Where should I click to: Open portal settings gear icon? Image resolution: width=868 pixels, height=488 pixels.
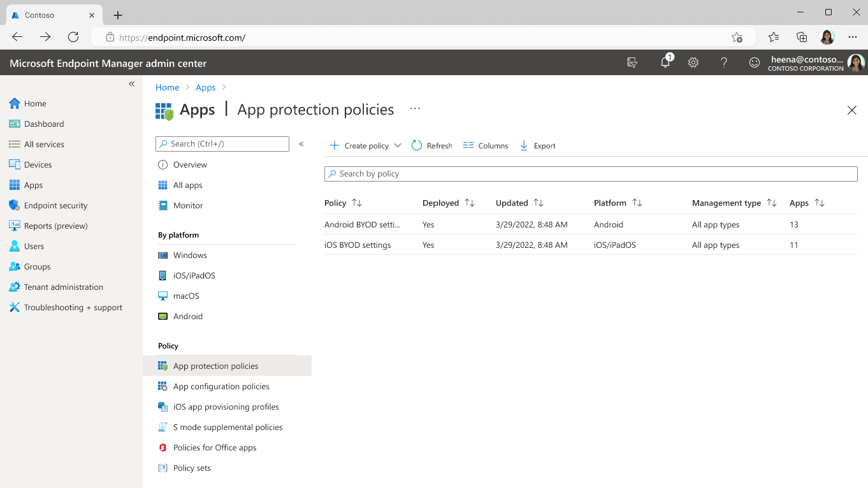pos(693,62)
